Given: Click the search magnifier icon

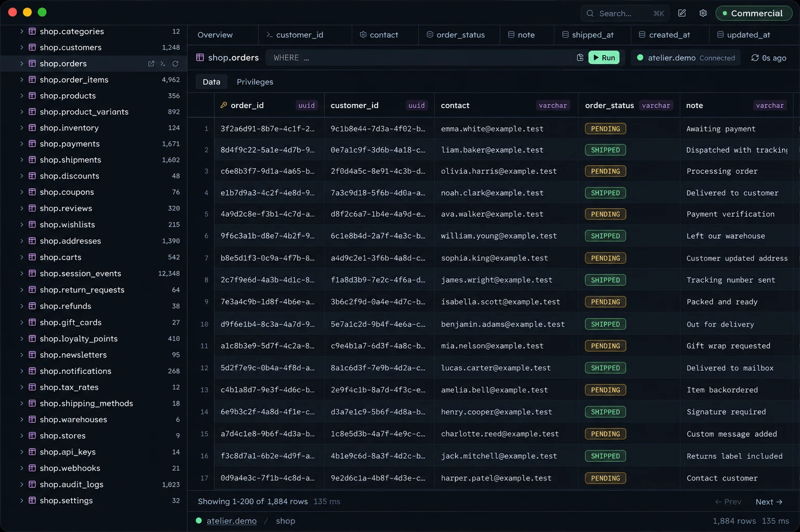Looking at the screenshot, I should [x=590, y=14].
